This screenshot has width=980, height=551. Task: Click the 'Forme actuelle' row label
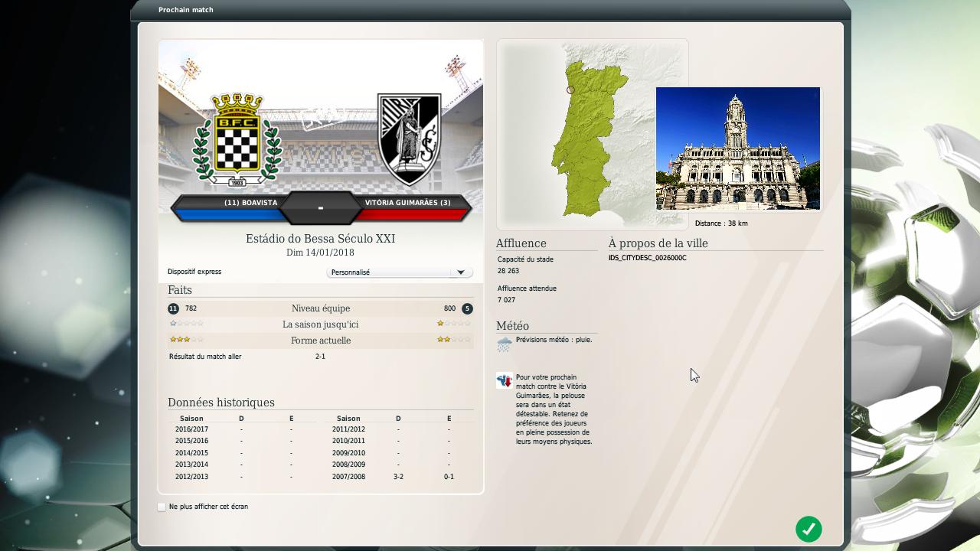coord(321,341)
